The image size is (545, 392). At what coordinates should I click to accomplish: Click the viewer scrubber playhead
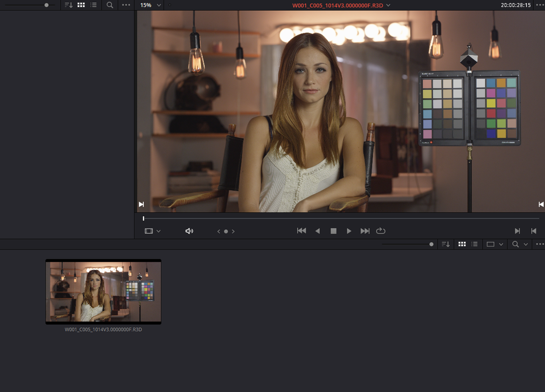click(x=143, y=219)
